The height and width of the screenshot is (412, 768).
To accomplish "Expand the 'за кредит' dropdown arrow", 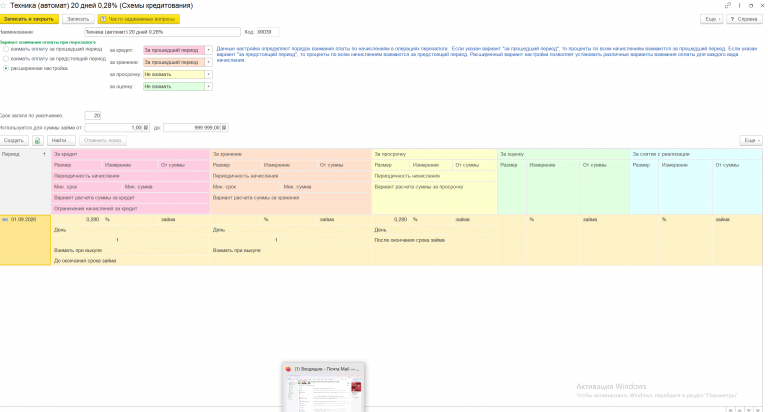I will pyautogui.click(x=208, y=50).
